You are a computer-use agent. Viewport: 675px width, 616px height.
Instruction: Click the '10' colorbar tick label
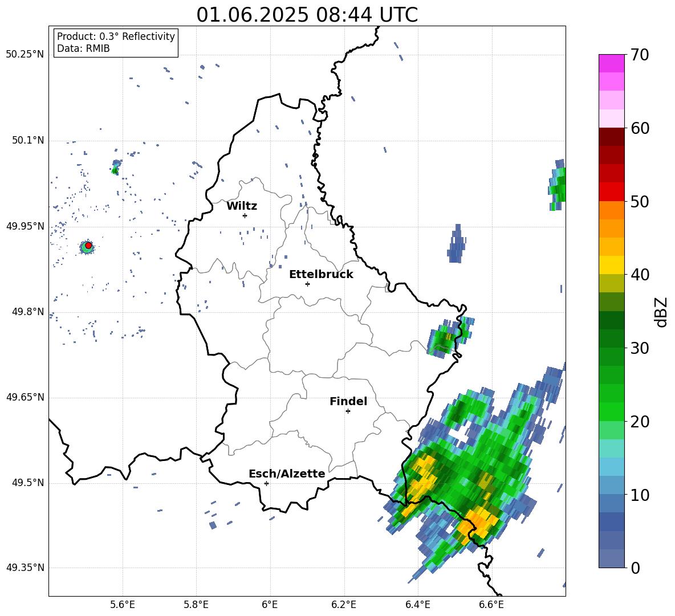[639, 495]
